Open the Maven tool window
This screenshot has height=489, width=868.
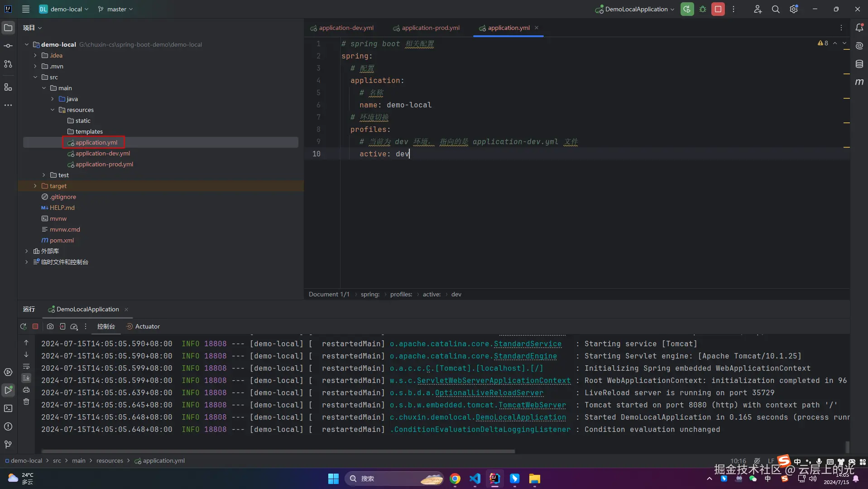click(x=859, y=82)
